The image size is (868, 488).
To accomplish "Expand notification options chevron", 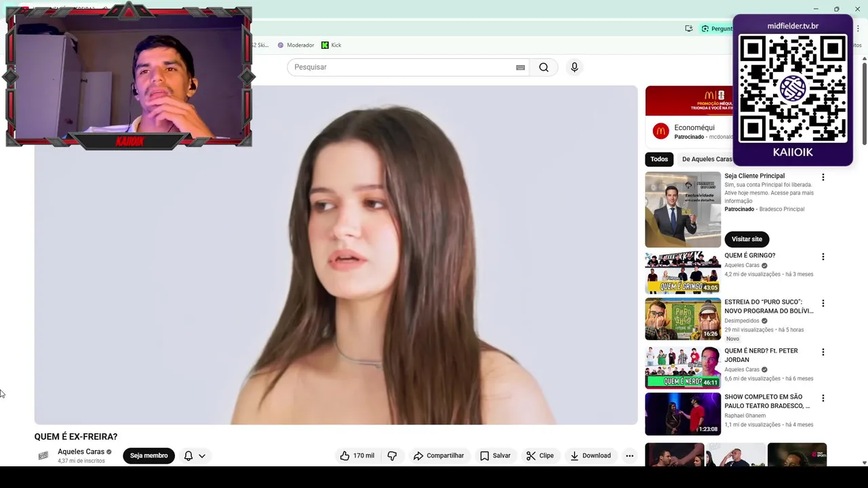I will (x=201, y=455).
